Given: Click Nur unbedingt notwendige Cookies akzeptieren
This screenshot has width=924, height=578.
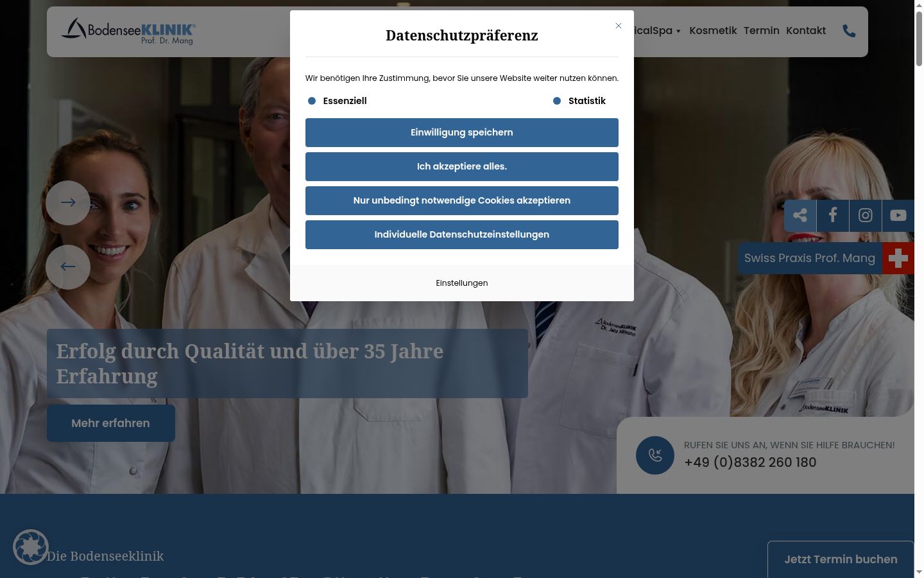Looking at the screenshot, I should tap(462, 200).
